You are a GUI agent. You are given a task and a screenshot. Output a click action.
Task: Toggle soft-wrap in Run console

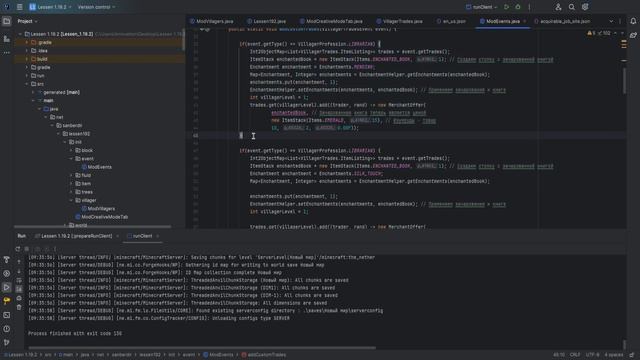tap(19, 280)
